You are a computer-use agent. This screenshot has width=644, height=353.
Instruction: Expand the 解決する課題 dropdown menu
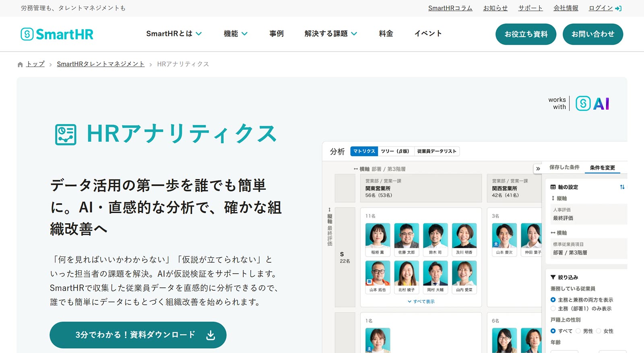point(330,34)
